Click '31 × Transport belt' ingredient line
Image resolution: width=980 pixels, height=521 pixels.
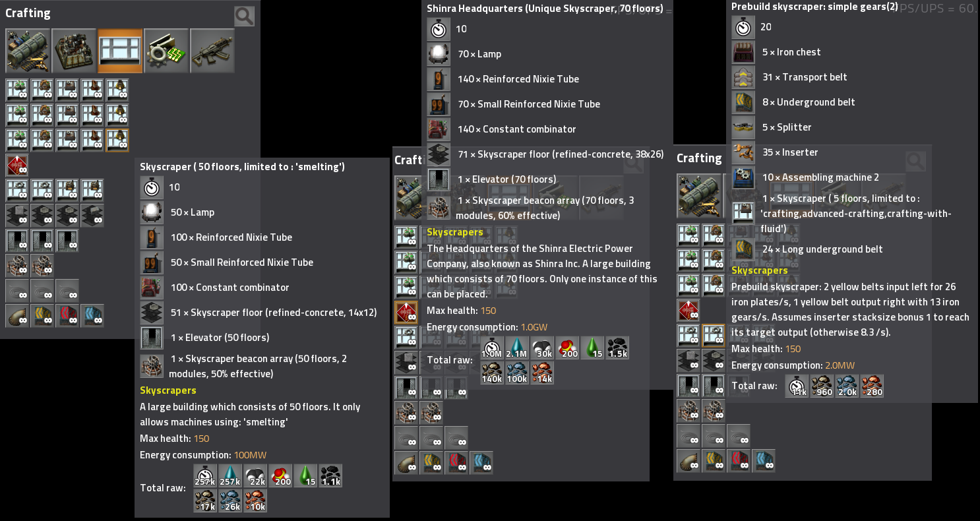tap(805, 77)
